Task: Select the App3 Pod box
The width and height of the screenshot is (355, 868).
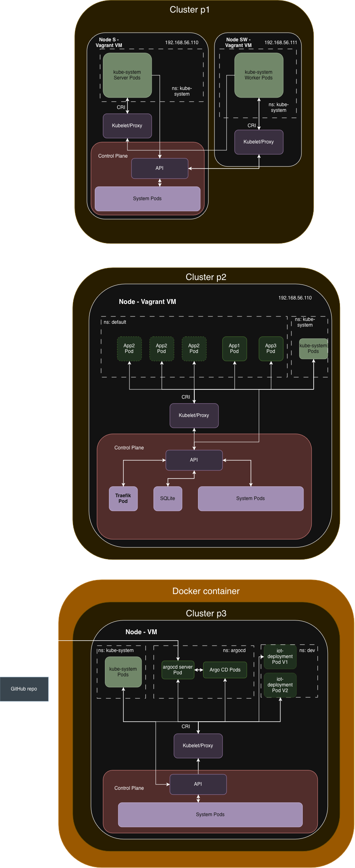Action: click(271, 348)
